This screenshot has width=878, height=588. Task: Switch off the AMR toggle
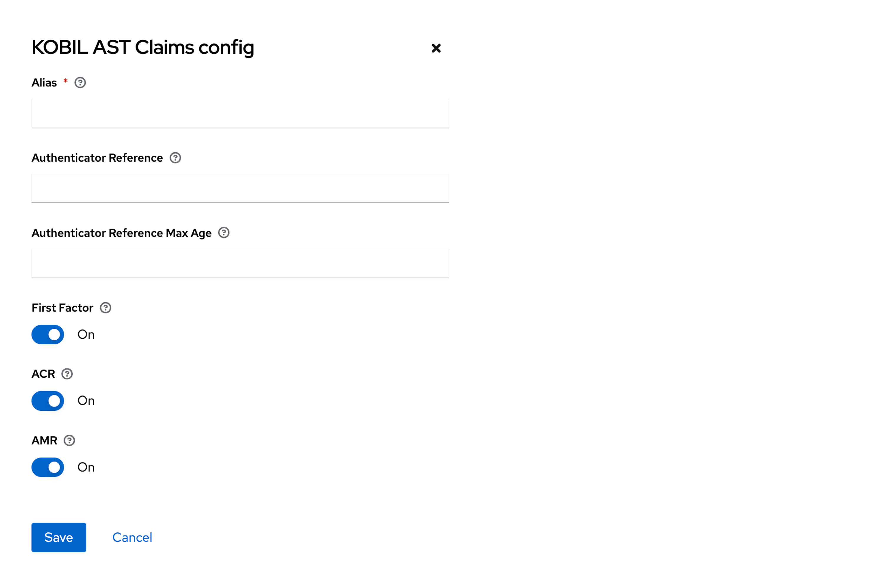point(48,467)
